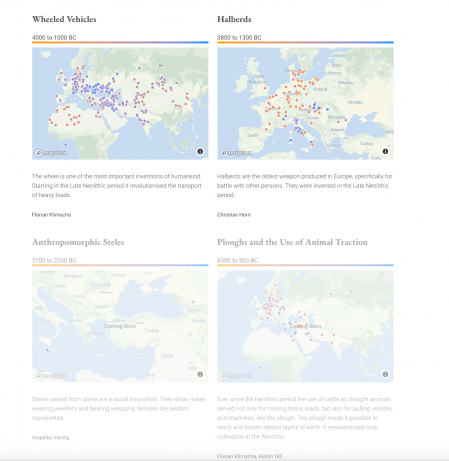The image size is (449, 461).
Task: Click Mapbox logo on Anthropomorphic Steles map
Action: (x=51, y=376)
